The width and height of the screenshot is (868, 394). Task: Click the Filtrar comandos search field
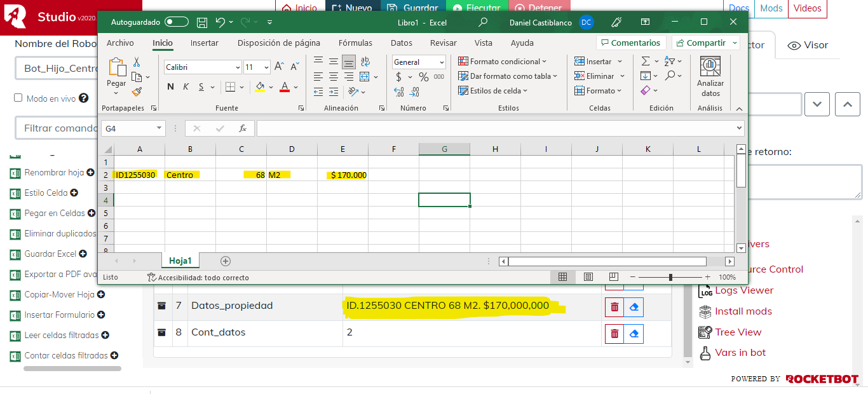click(x=57, y=128)
